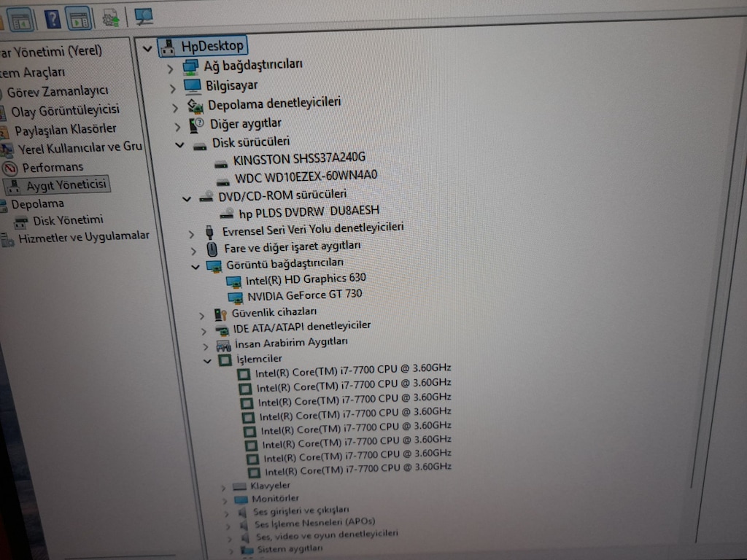The image size is (747, 560).
Task: Collapse the İşlemciler category
Action: (x=206, y=361)
